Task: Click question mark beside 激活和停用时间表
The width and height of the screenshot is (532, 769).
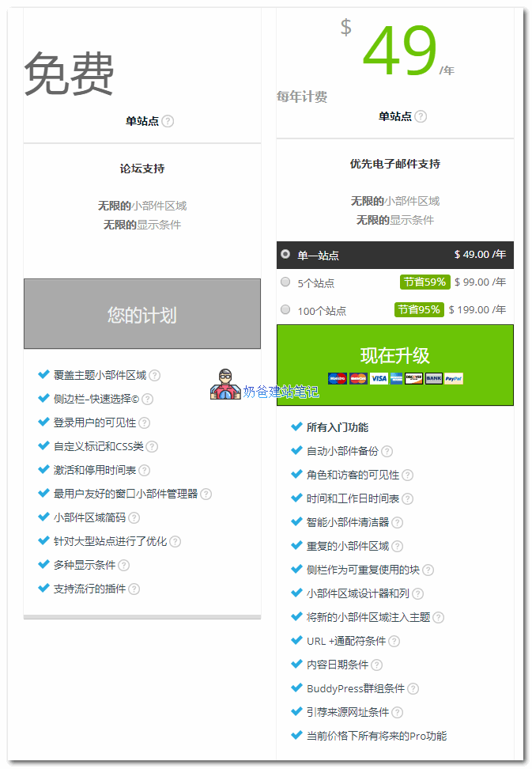Action: coord(144,470)
